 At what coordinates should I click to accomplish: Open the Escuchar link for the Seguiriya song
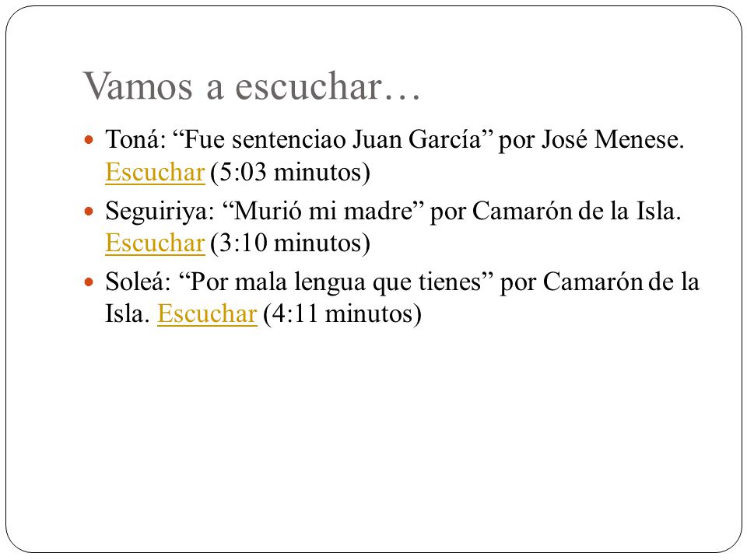pos(155,243)
